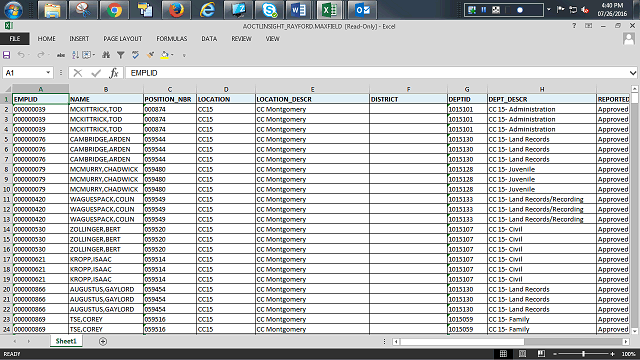Switch to Page Break Preview in status bar
The image size is (640, 360).
click(541, 354)
